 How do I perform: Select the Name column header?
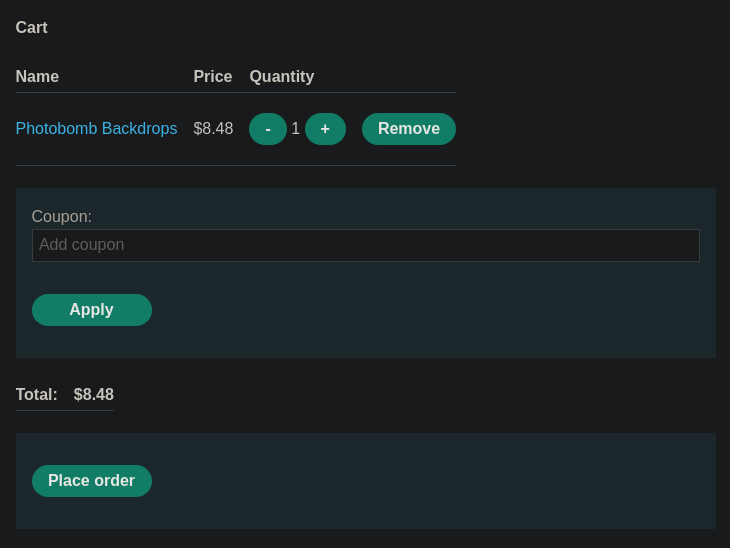tap(37, 76)
